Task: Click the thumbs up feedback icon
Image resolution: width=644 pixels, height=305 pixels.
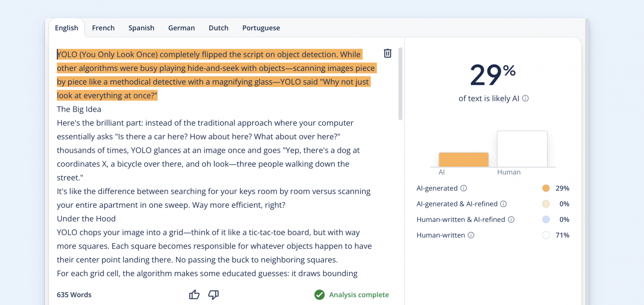Action: [x=194, y=295]
